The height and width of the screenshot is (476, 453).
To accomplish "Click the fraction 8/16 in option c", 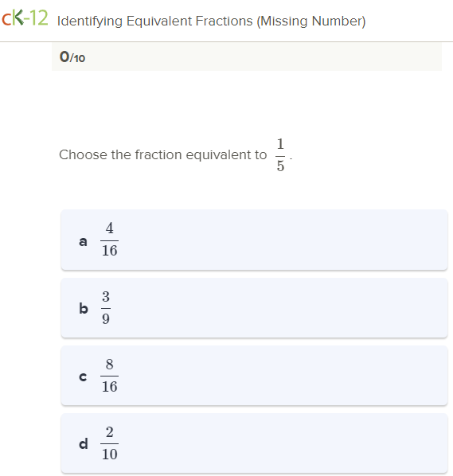I will tap(109, 376).
